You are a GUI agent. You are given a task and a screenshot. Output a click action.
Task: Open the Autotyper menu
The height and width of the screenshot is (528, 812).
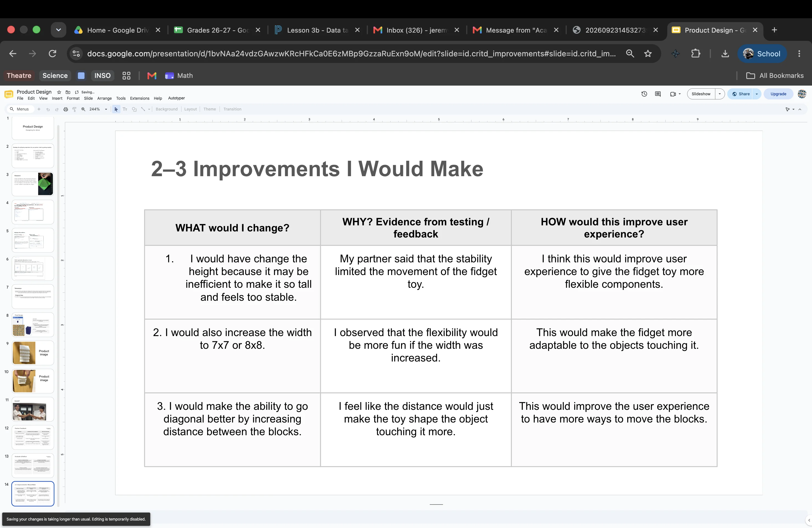pos(176,98)
